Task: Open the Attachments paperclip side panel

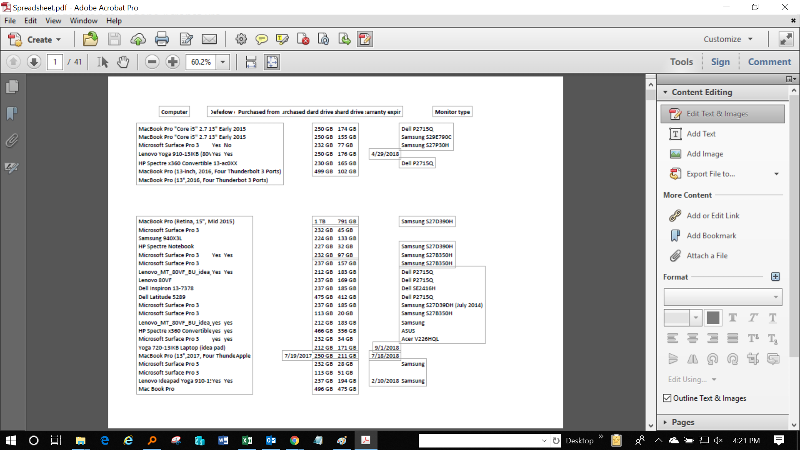Action: [x=12, y=140]
